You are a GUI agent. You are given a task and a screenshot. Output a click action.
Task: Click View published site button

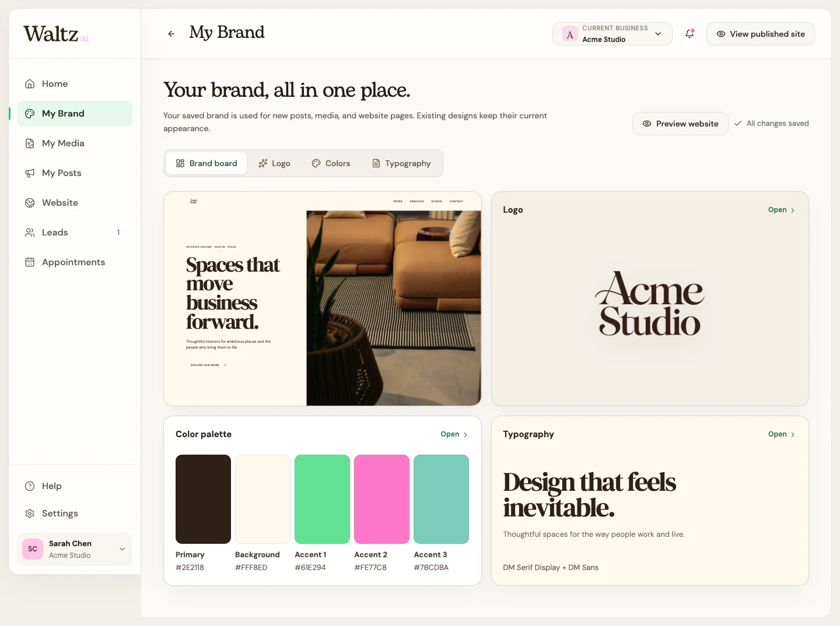point(761,34)
